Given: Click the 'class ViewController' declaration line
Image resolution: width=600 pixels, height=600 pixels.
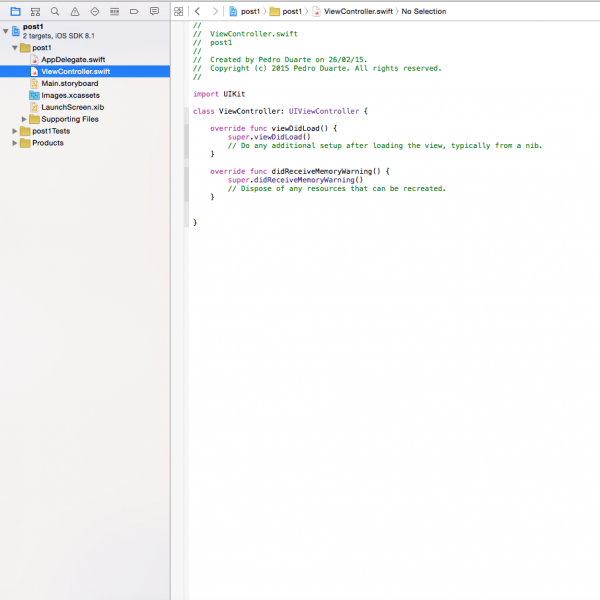Looking at the screenshot, I should pos(280,111).
